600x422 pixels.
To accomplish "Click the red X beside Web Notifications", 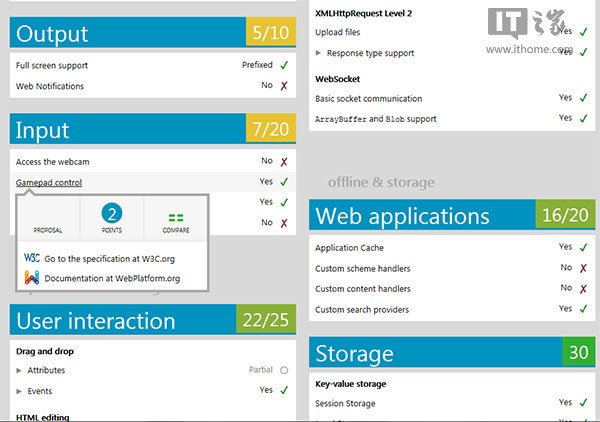I will click(x=284, y=86).
